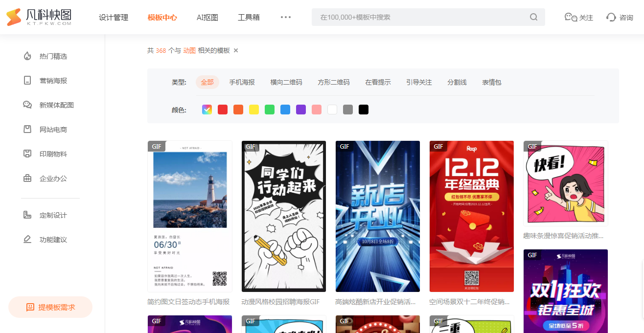Click the chat icon beside 新媒体配图

tap(27, 105)
